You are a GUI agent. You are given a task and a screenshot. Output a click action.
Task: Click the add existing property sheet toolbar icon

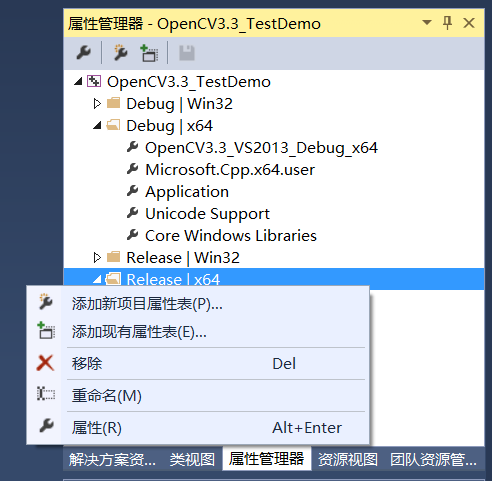[149, 53]
